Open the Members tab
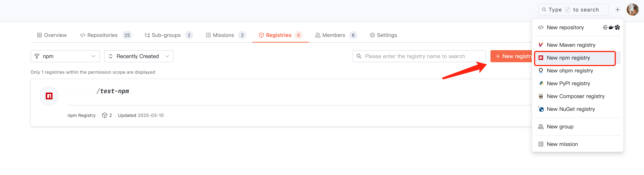The width and height of the screenshot is (644, 175). [x=333, y=35]
